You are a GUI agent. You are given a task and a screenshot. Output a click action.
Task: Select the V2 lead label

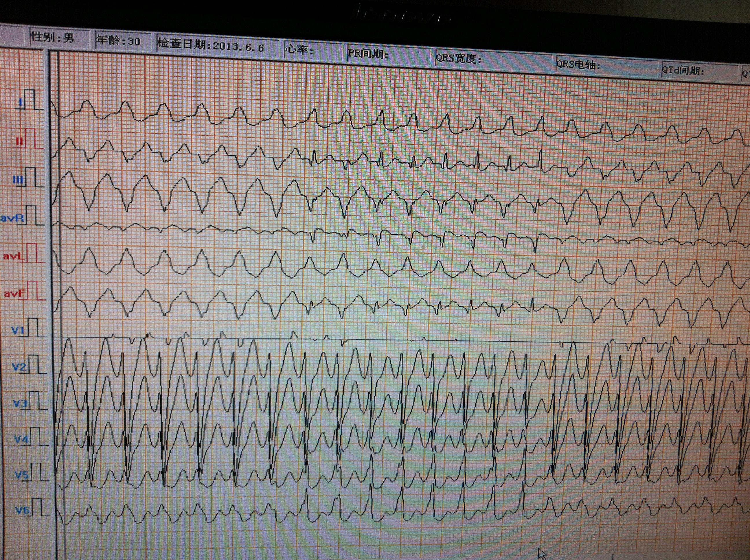coord(19,367)
